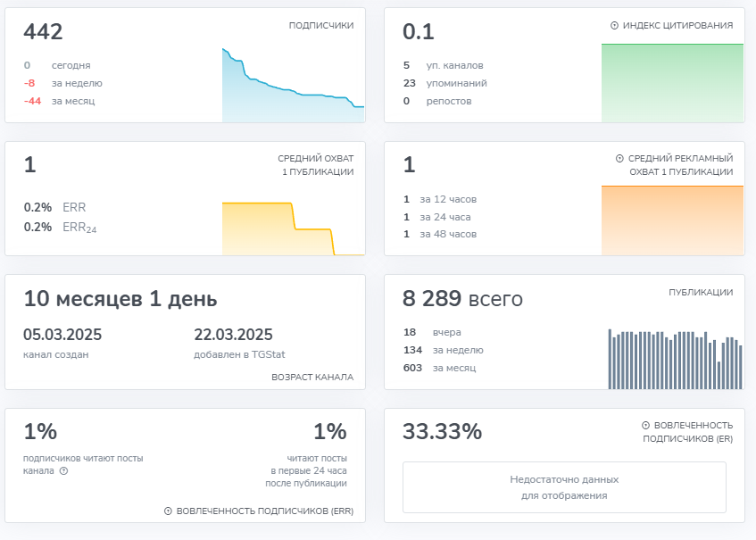This screenshot has height=540, width=756.
Task: Open the blue subscribers trend chart
Action: click(x=293, y=86)
